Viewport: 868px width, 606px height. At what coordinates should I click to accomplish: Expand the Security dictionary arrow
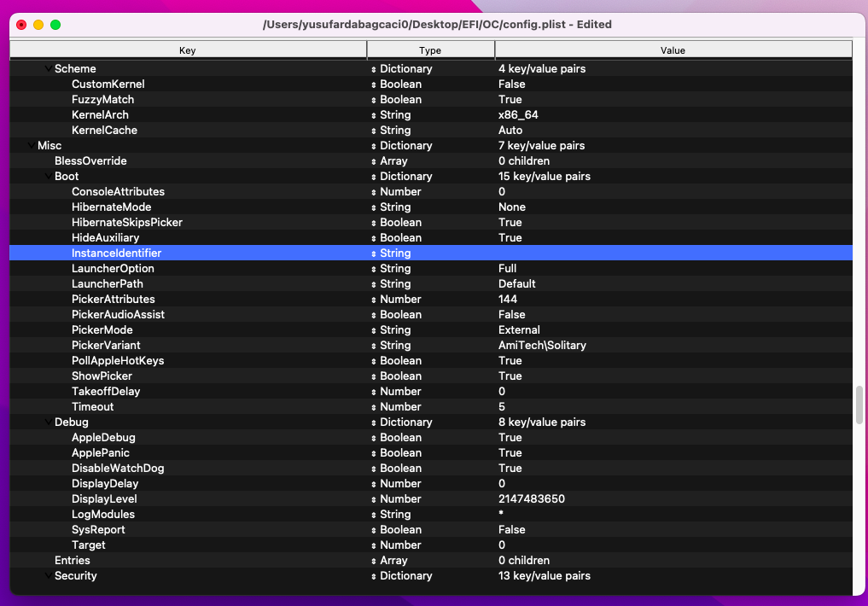pos(48,576)
